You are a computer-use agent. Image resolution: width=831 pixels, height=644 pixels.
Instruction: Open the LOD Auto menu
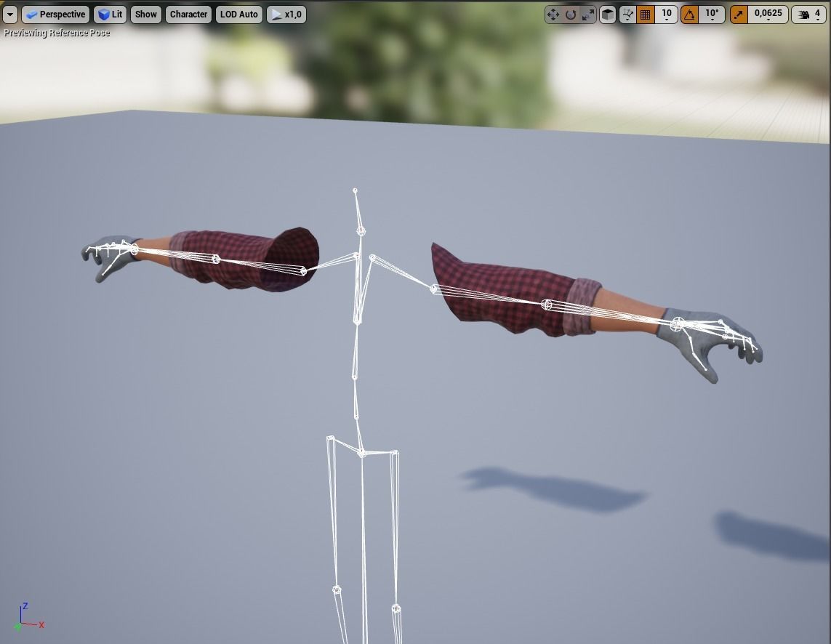click(239, 15)
